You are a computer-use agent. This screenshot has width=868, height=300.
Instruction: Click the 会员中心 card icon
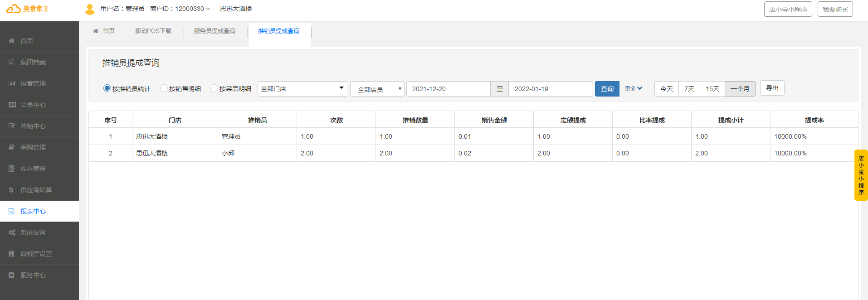click(x=12, y=105)
